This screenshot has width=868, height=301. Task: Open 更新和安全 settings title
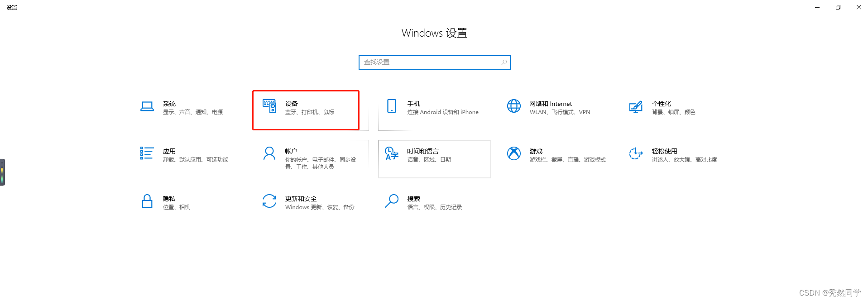301,199
